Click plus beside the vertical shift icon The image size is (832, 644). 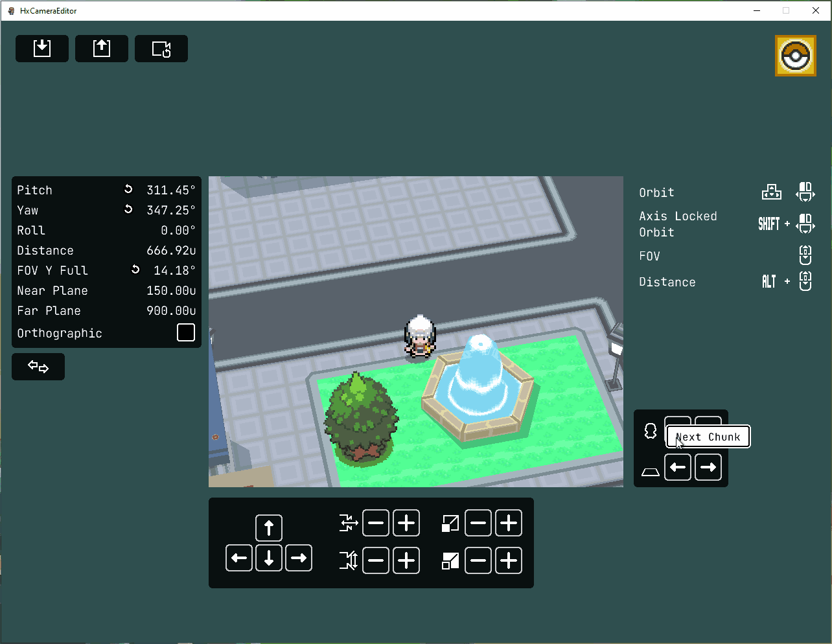point(406,560)
